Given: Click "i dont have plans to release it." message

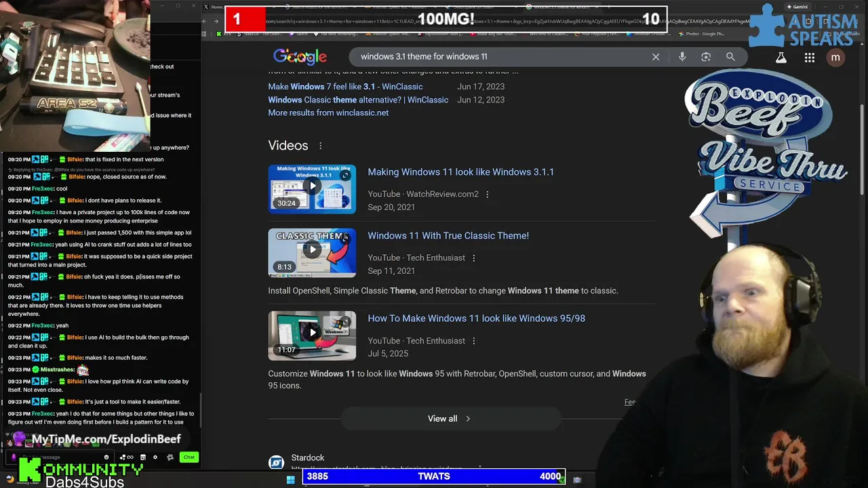Looking at the screenshot, I should (123, 201).
